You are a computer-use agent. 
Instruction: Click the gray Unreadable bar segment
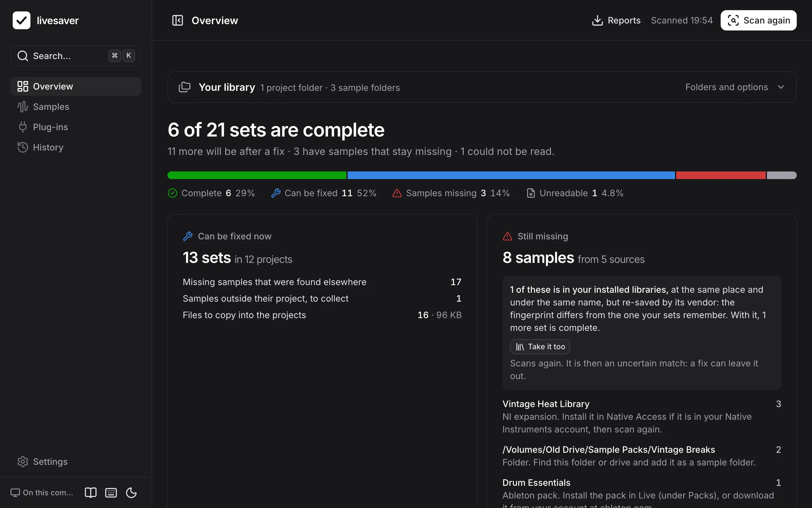coord(782,175)
